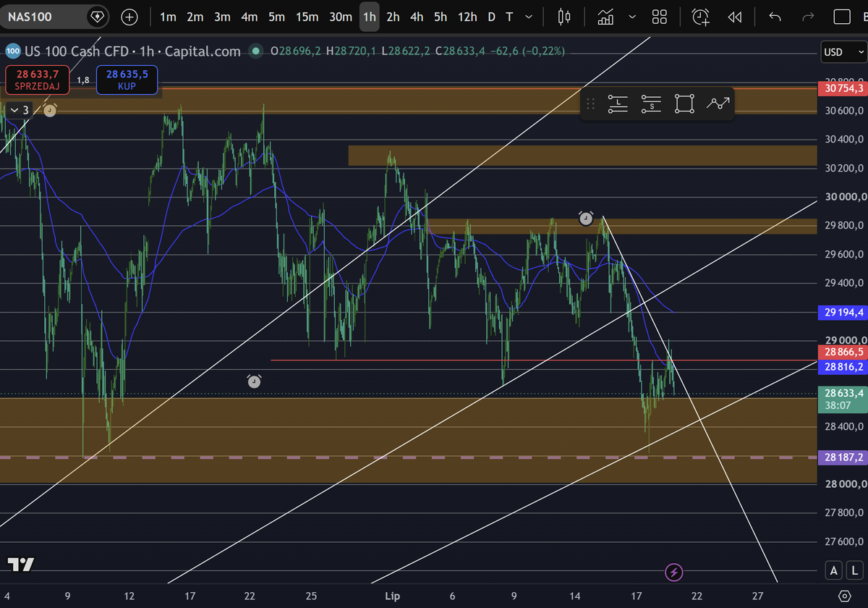Switch to the 2h timeframe
868x608 pixels.
393,17
